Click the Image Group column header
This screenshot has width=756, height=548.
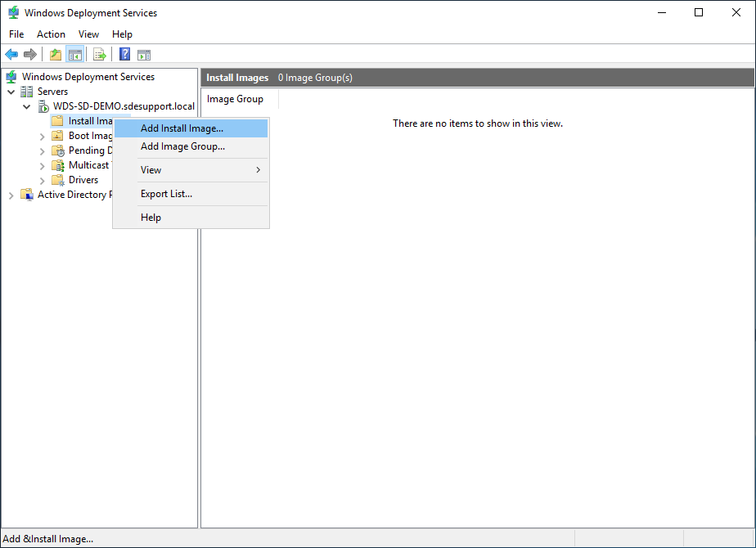pyautogui.click(x=239, y=99)
